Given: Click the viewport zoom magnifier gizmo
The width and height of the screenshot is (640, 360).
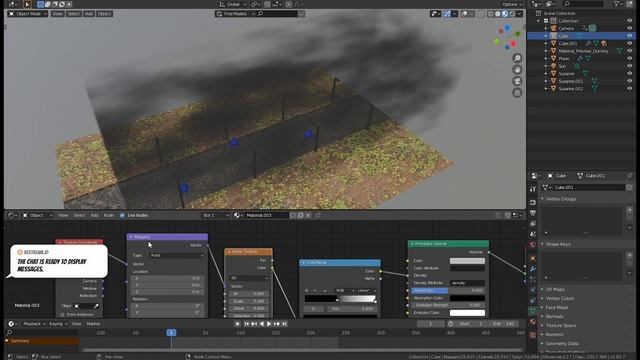Looking at the screenshot, I should [517, 58].
